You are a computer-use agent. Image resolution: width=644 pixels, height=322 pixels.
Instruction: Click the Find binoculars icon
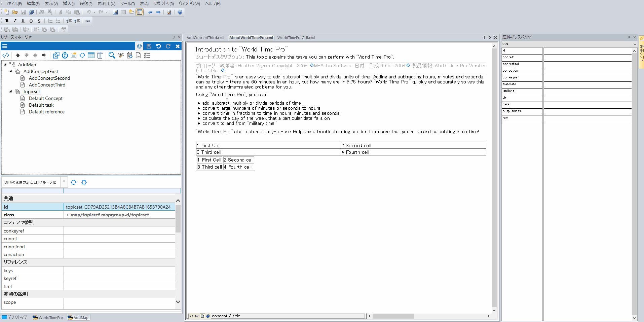(42, 12)
